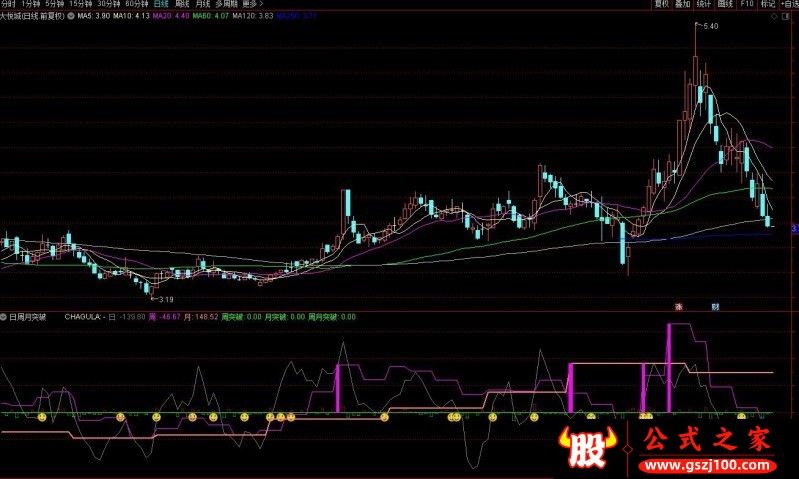Click the 5.40 high price label
This screenshot has height=479, width=799.
pos(710,25)
